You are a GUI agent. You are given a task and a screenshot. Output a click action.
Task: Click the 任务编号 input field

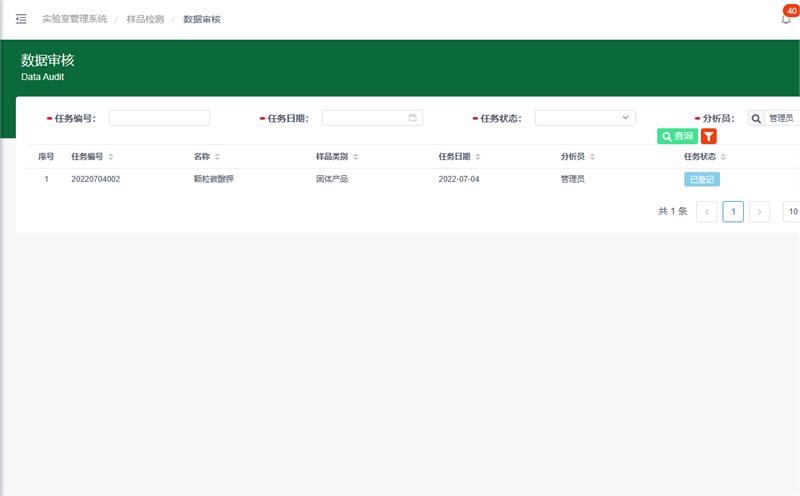tap(159, 118)
